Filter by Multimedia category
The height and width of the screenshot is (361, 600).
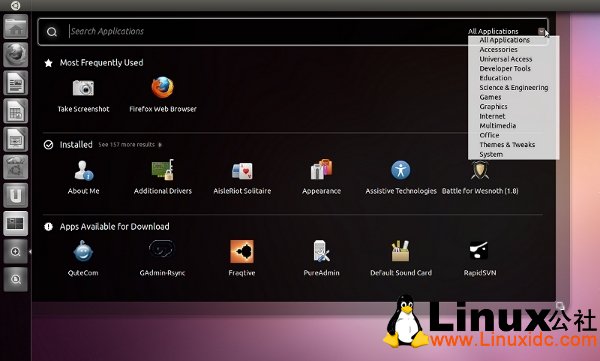[x=497, y=126]
